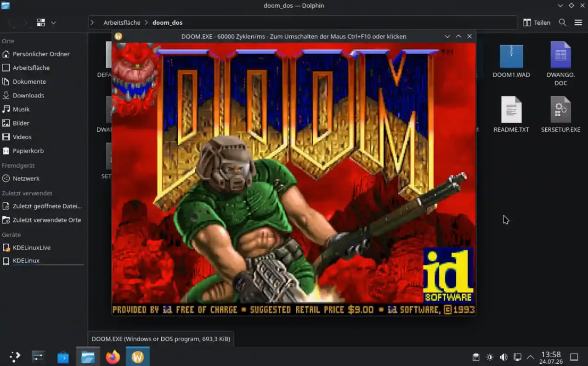Open Dolphin's hamburger menu
The height and width of the screenshot is (366, 588).
[578, 23]
